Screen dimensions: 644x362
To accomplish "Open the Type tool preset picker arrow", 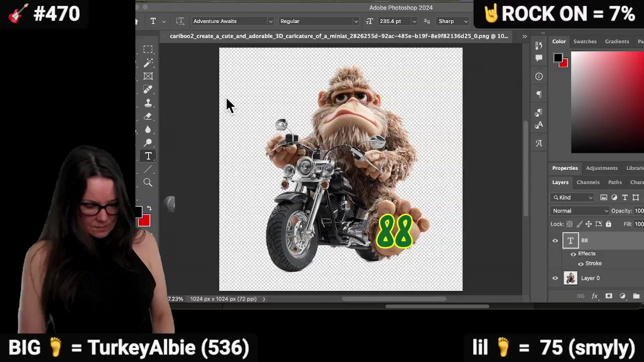I will pyautogui.click(x=164, y=21).
